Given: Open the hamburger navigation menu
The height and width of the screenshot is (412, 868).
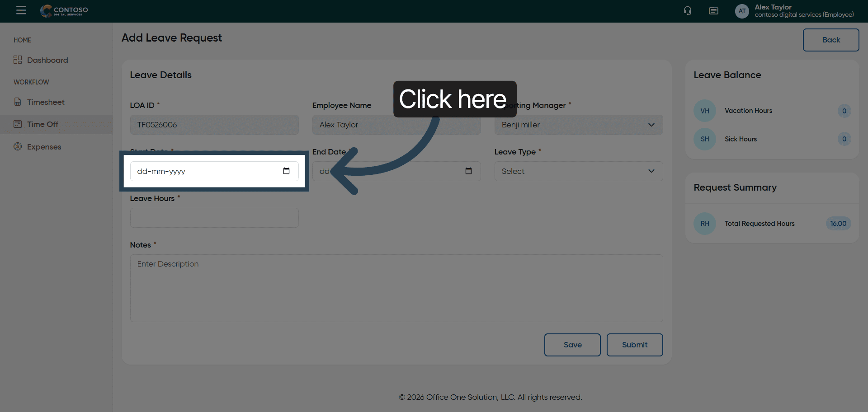Looking at the screenshot, I should click(21, 10).
